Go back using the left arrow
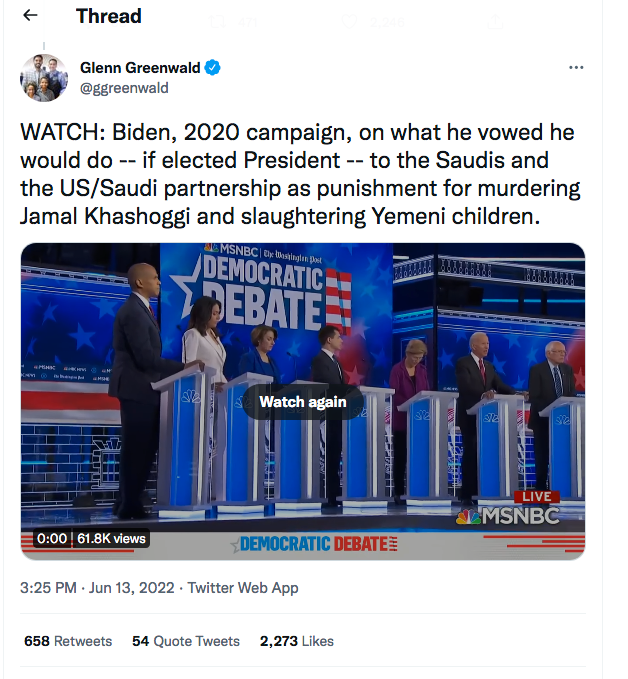 point(30,17)
